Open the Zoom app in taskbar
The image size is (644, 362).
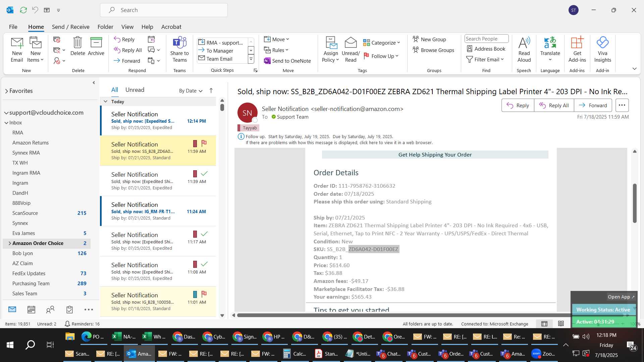(x=544, y=354)
